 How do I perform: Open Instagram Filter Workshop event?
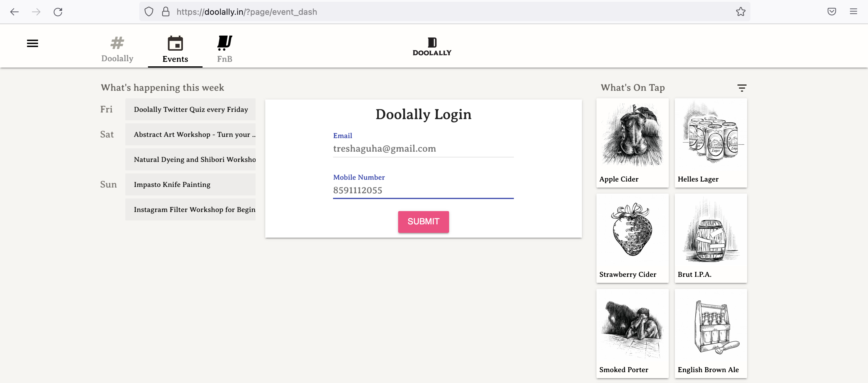pyautogui.click(x=190, y=210)
